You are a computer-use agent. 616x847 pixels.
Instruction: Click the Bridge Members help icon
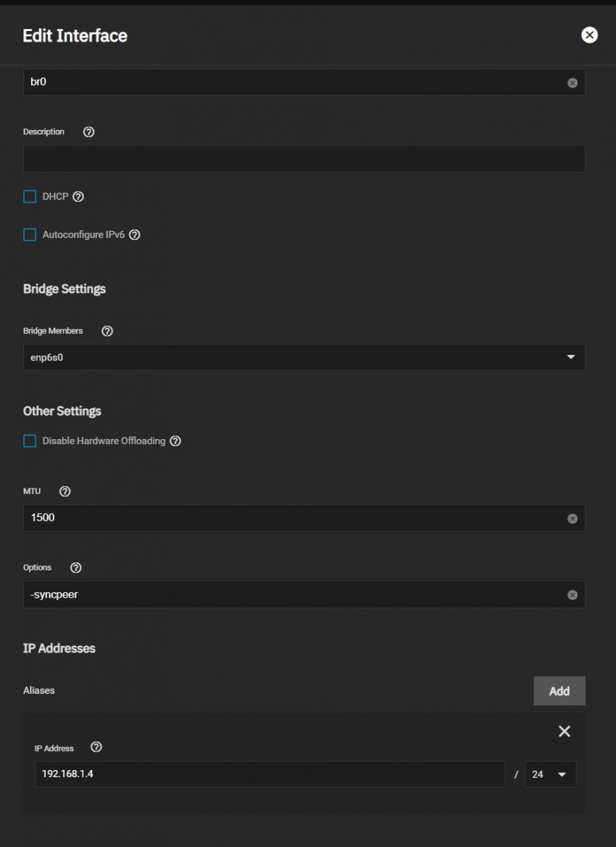[107, 331]
